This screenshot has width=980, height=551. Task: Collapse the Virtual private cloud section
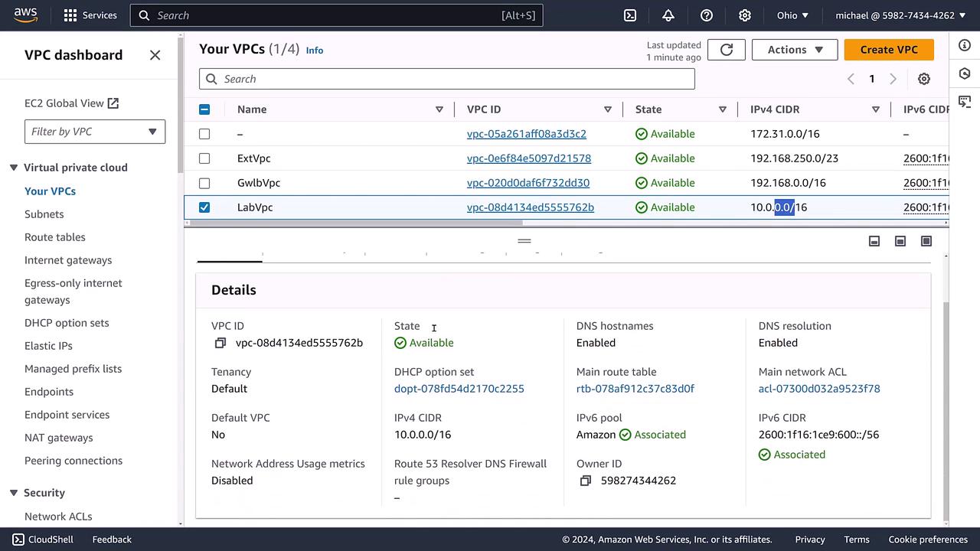[14, 168]
